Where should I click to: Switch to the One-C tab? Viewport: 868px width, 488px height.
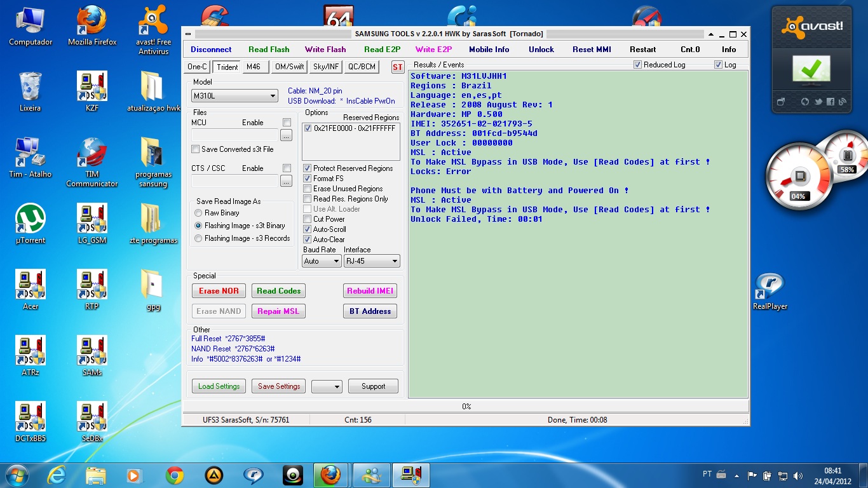click(198, 67)
